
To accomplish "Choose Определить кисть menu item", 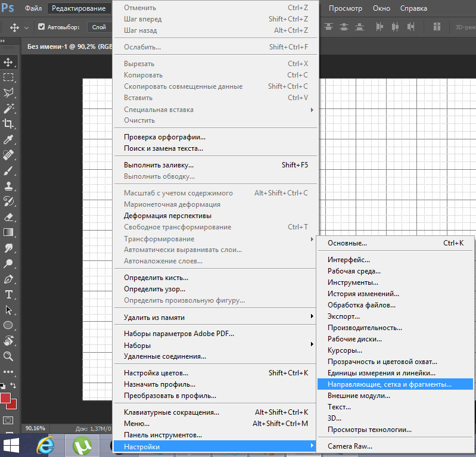I will pyautogui.click(x=216, y=278).
